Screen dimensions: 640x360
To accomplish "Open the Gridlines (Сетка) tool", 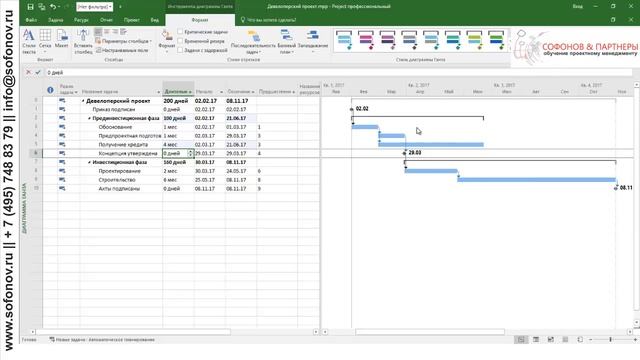I will [45, 42].
